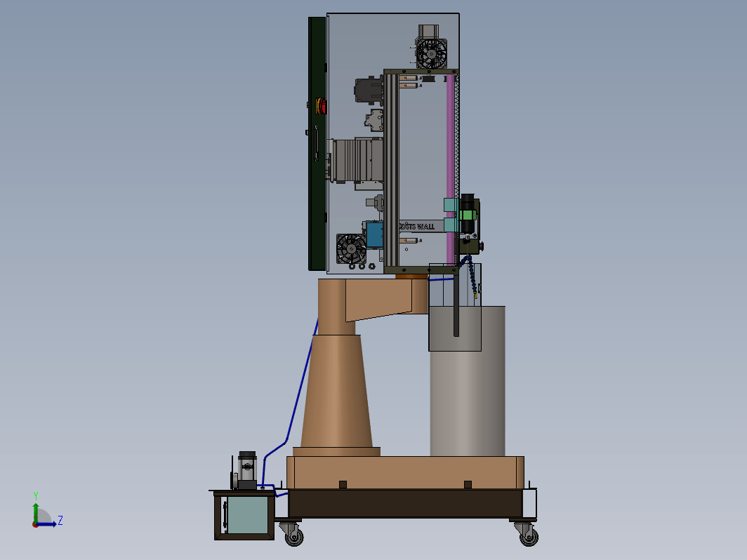Select the green band on the black spindle

(468, 215)
